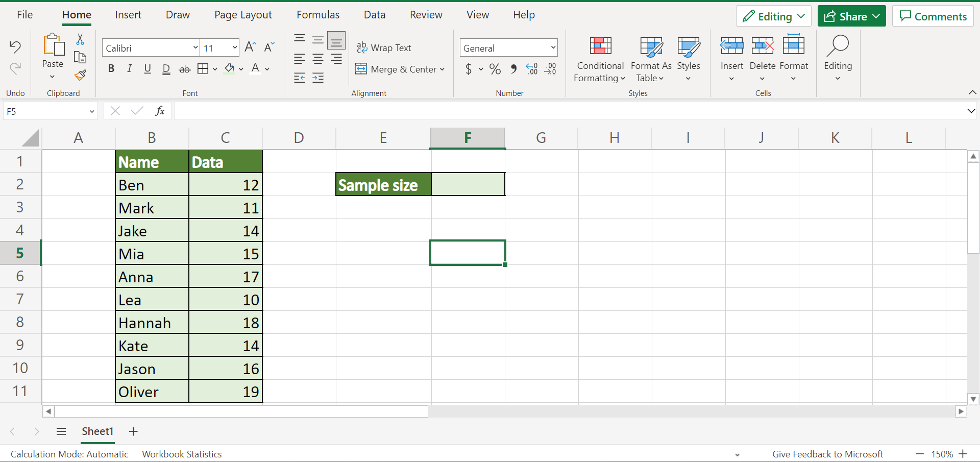Open Workbook Statistics
Viewport: 980px width, 462px height.
[182, 454]
